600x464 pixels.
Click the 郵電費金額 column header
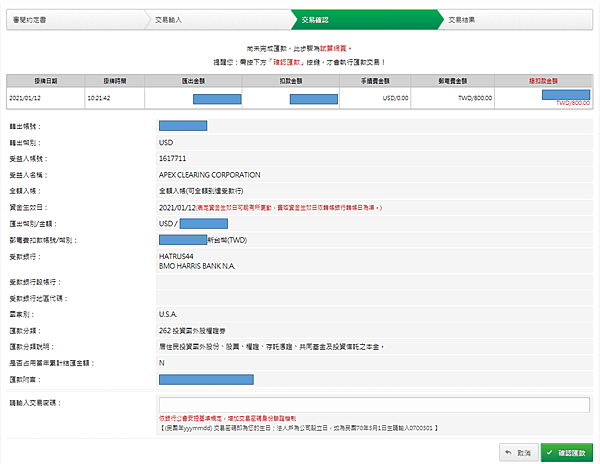click(x=453, y=81)
